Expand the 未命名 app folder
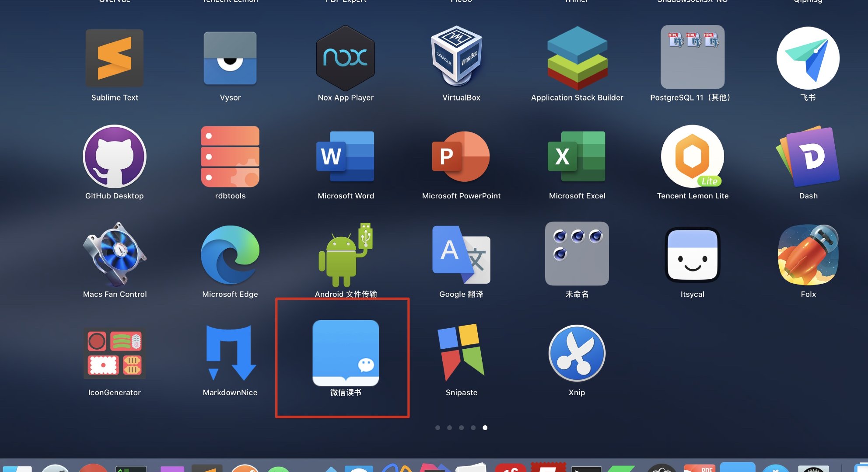Viewport: 868px width, 472px height. pos(577,254)
